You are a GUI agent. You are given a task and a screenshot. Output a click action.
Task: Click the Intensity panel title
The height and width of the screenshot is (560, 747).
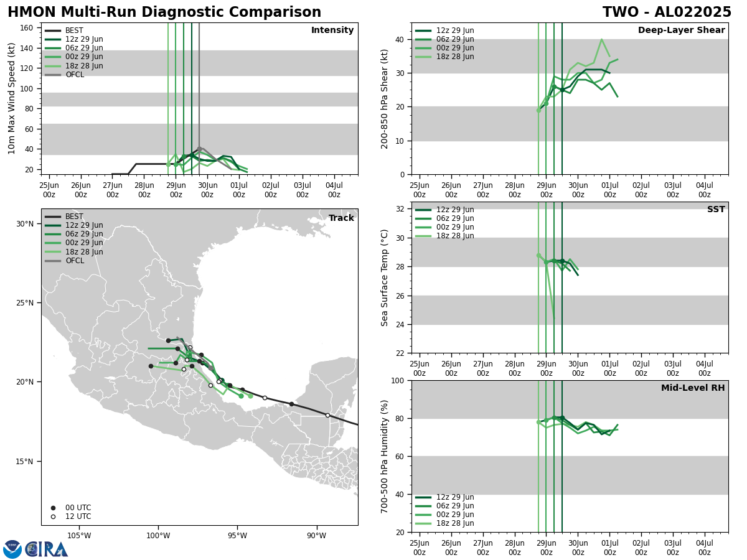point(332,30)
